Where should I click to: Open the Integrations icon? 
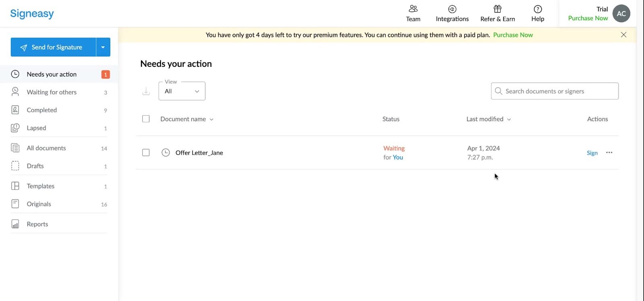(452, 9)
